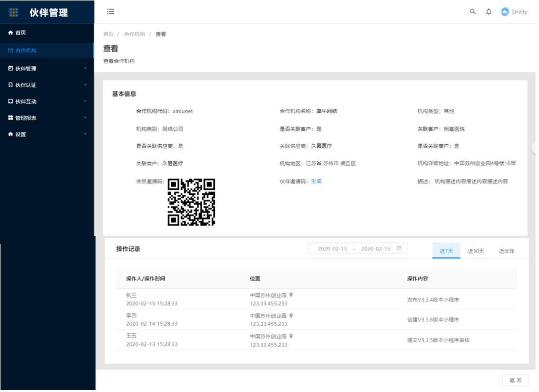
Task: Click operator name 王五
Action: pyautogui.click(x=131, y=336)
